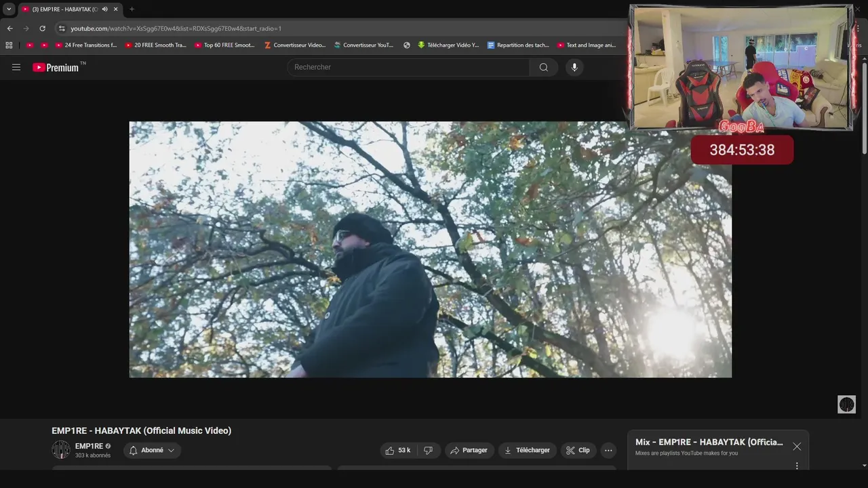Like the video (53 k)
This screenshot has width=868, height=488.
[x=398, y=450]
